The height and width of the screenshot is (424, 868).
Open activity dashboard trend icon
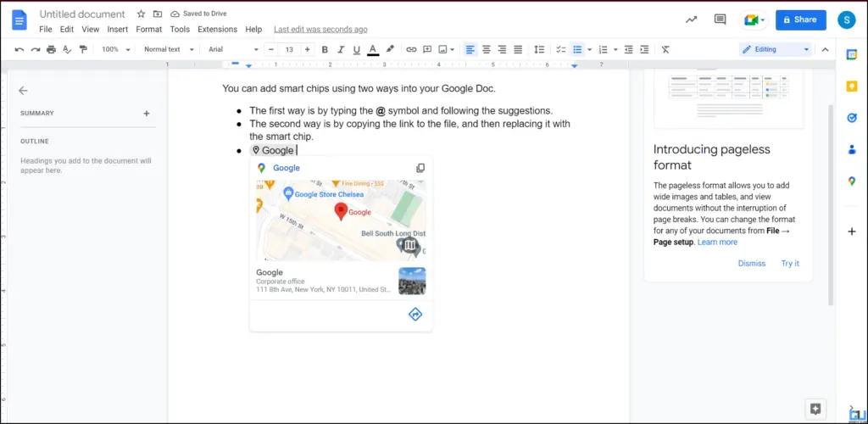coord(692,20)
